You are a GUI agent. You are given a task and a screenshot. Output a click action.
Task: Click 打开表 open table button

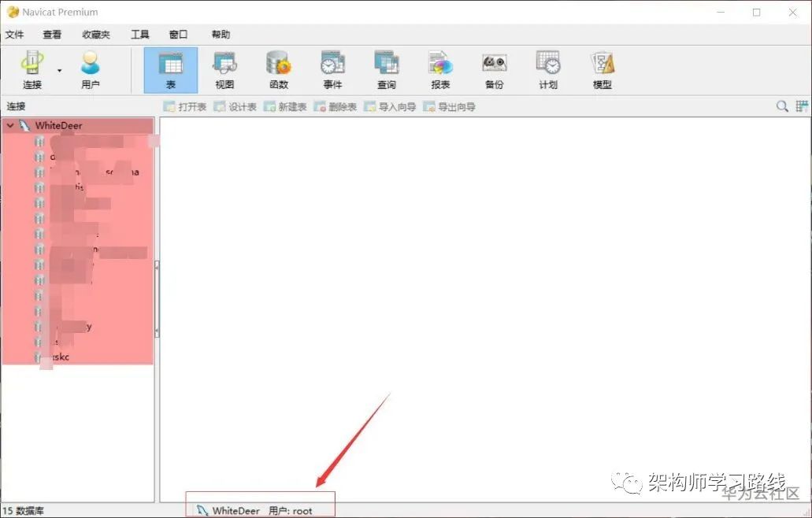pos(185,106)
